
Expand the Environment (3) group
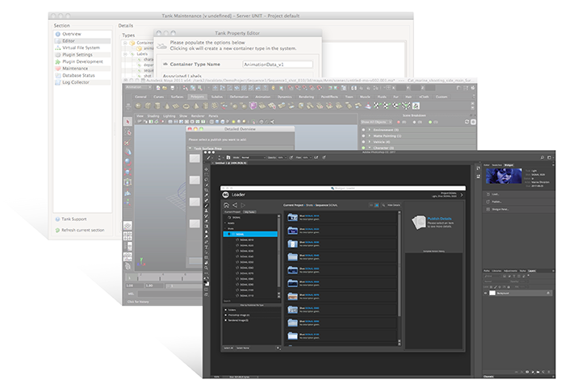point(370,130)
